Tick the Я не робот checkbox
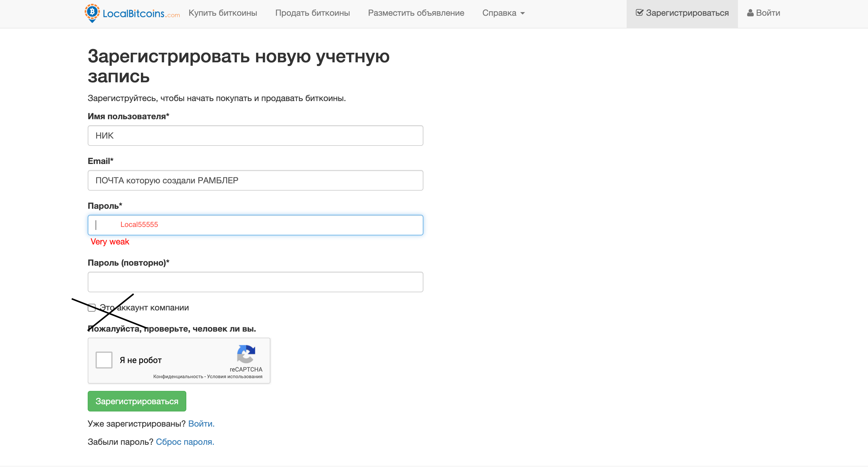868x475 pixels. pyautogui.click(x=104, y=360)
